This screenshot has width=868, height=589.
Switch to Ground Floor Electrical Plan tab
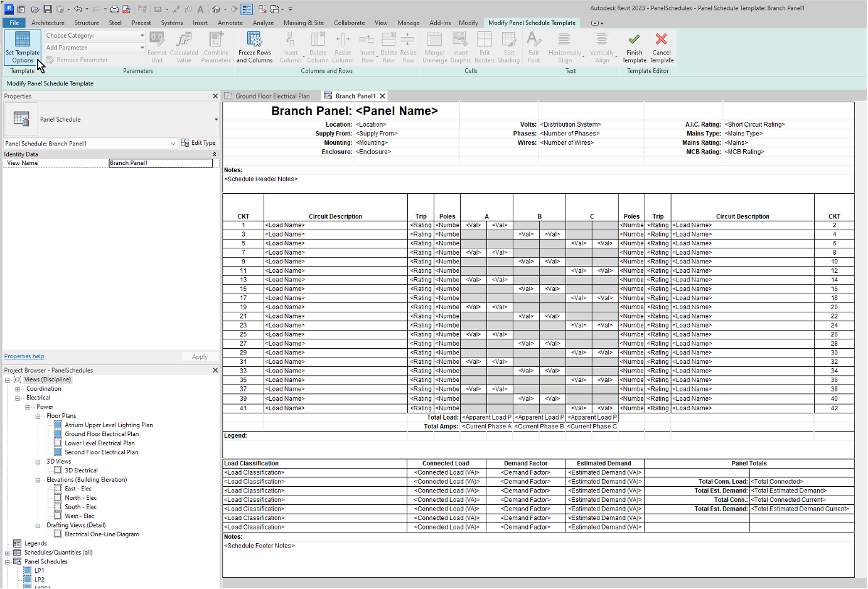pyautogui.click(x=272, y=96)
